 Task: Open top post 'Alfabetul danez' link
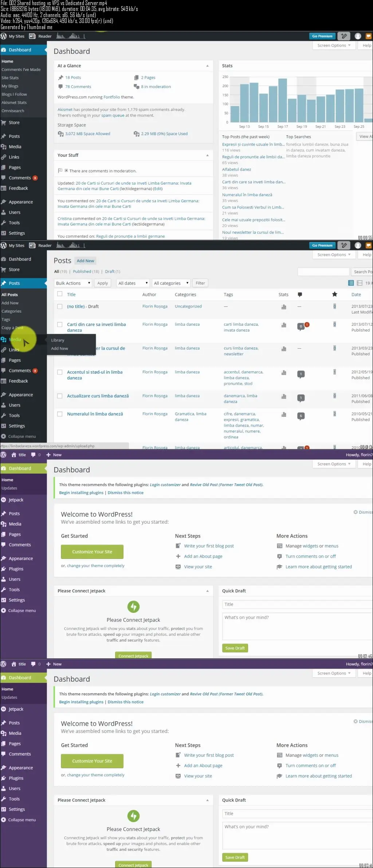click(236, 170)
